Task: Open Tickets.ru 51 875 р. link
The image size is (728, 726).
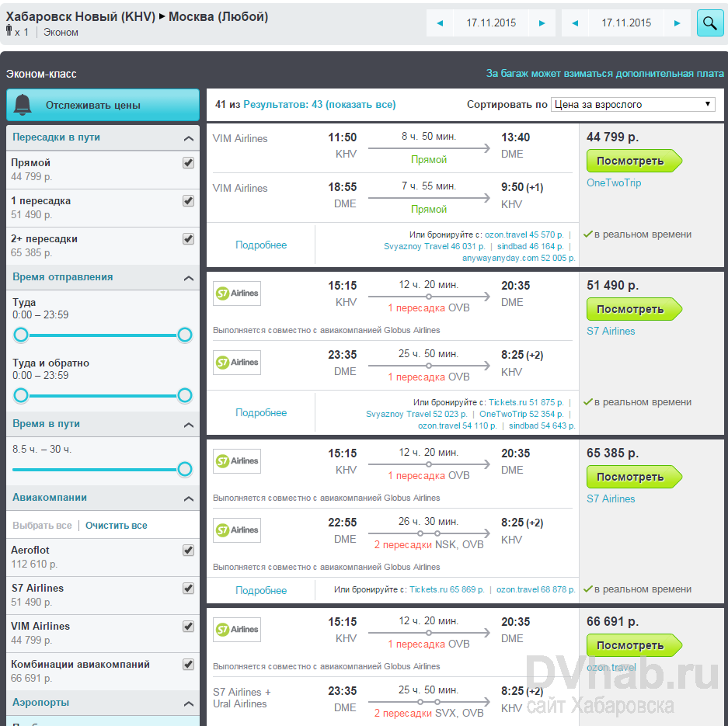Action: pos(526,403)
